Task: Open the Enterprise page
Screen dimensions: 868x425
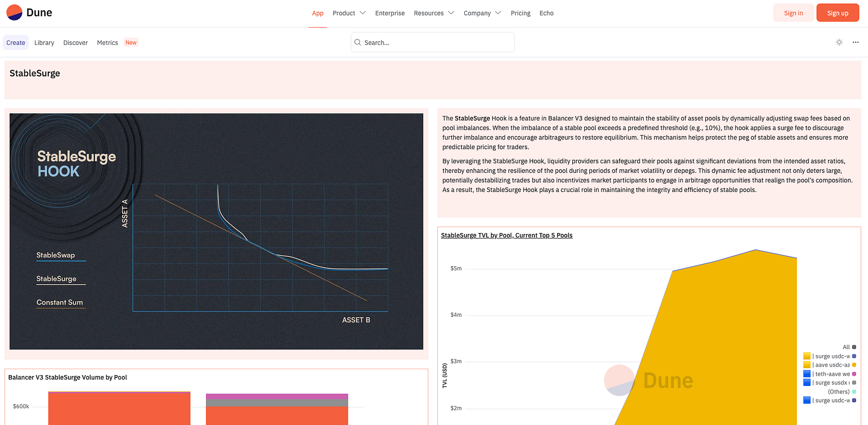Action: 390,13
